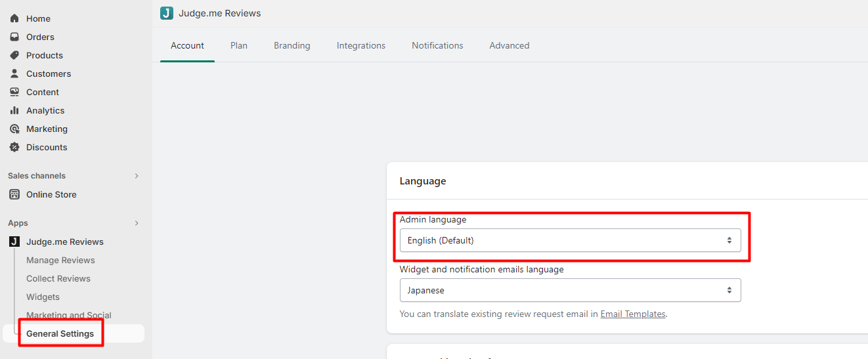Open Manage Reviews in sidebar
This screenshot has width=868, height=359.
60,260
